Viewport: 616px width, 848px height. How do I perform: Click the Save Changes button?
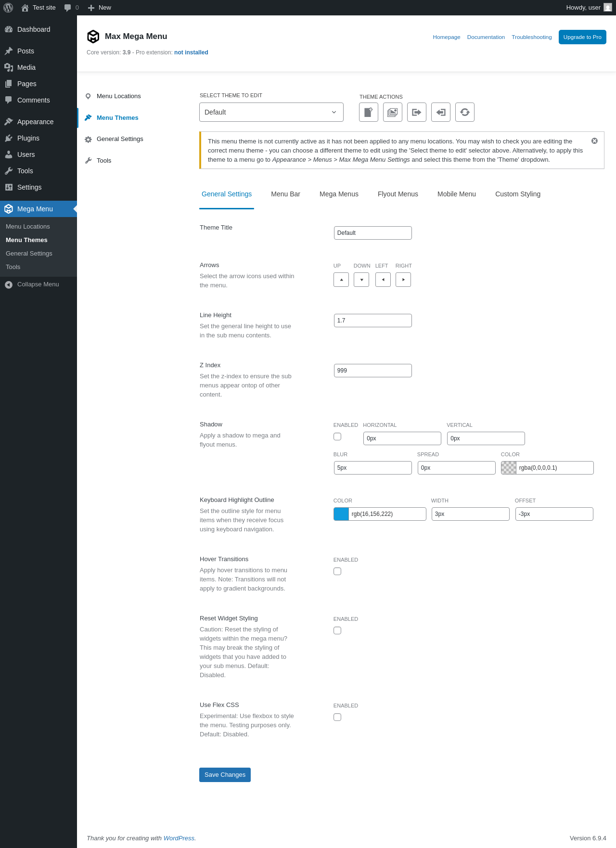click(x=225, y=775)
